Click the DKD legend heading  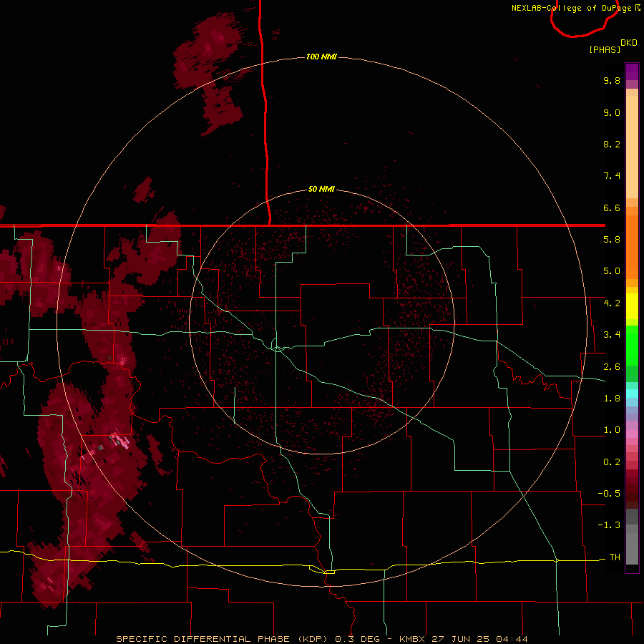629,43
